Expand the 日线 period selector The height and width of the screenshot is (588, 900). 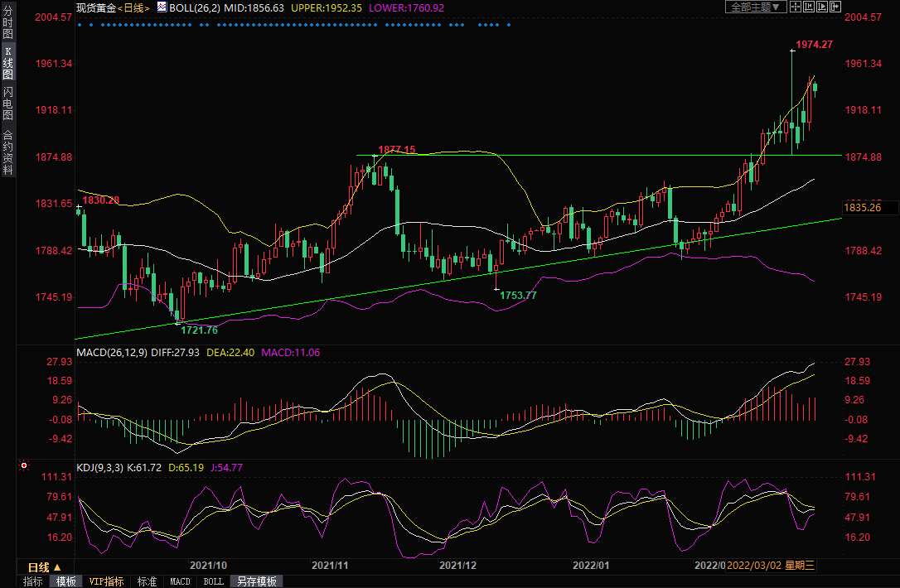click(44, 567)
